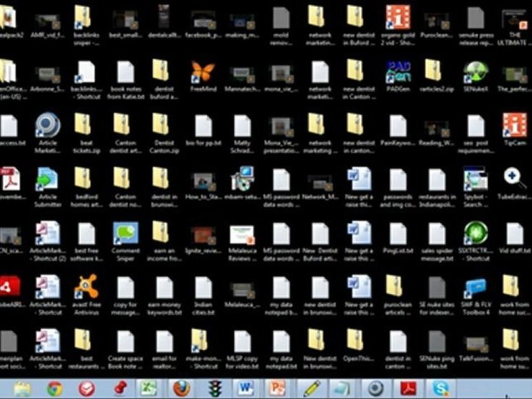The image size is (532, 399).
Task: Open Skype in the taskbar
Action: tap(441, 388)
